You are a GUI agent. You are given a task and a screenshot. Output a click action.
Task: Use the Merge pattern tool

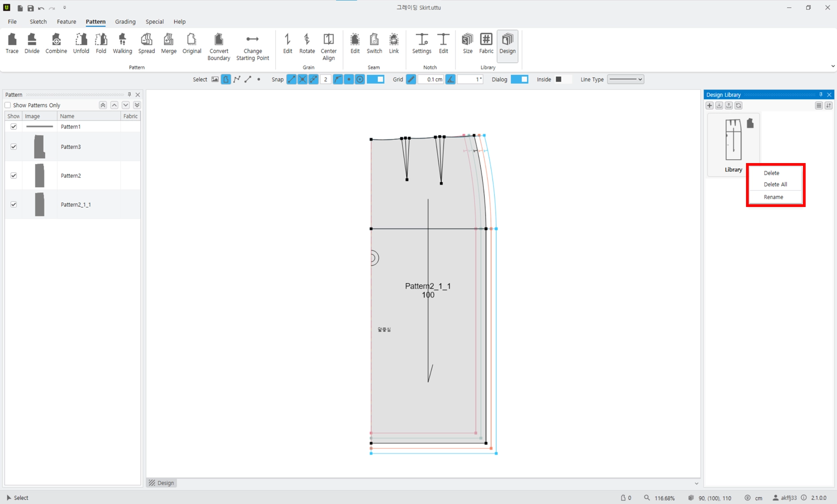[x=168, y=44]
